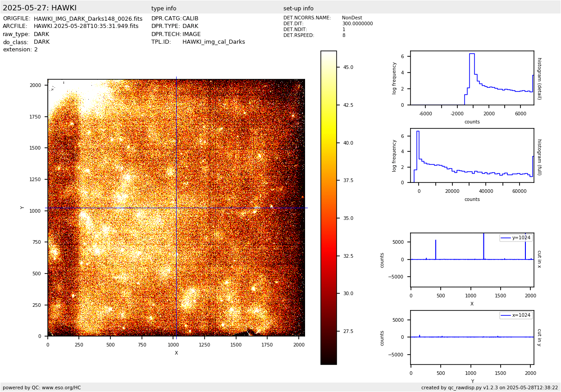Select the TPL.ID value HAWKI_img_cal_Darks
Viewport: 561px width, 392px height.
tap(214, 42)
